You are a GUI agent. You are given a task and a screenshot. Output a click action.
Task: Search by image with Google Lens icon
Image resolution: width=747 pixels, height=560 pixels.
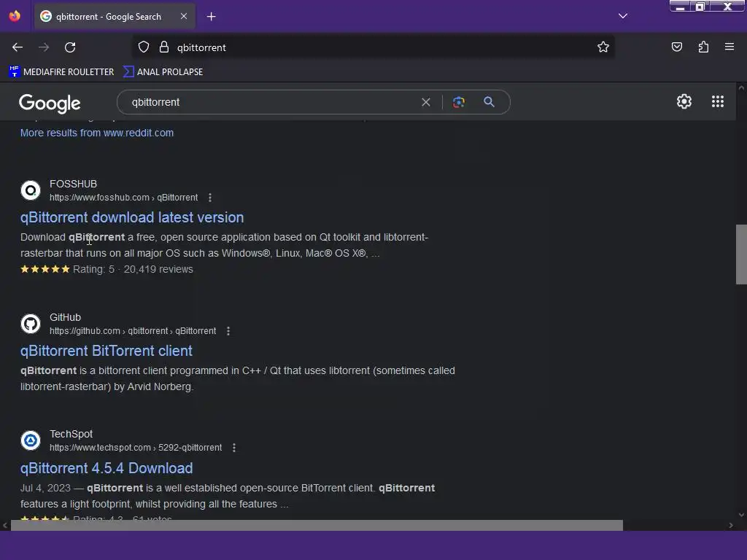(x=458, y=102)
